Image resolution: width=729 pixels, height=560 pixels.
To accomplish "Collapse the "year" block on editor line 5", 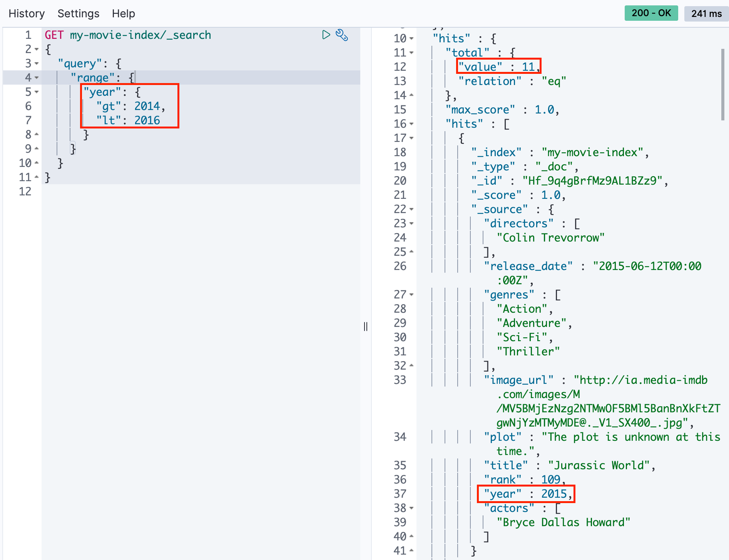I will [x=37, y=92].
